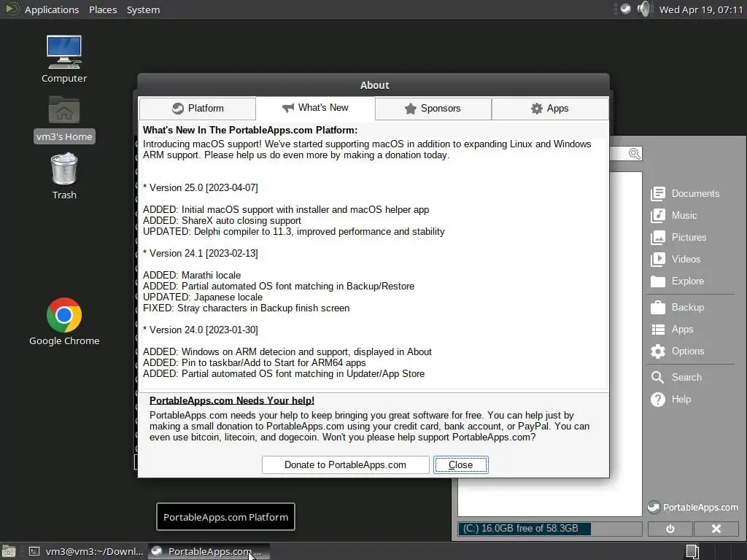Open Backup in PortableApps menu

[678, 307]
